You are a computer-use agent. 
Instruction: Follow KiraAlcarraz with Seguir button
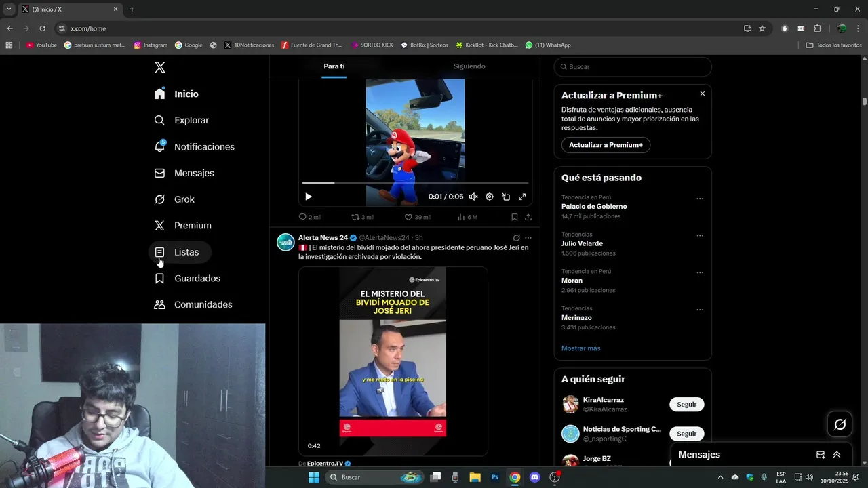(687, 405)
